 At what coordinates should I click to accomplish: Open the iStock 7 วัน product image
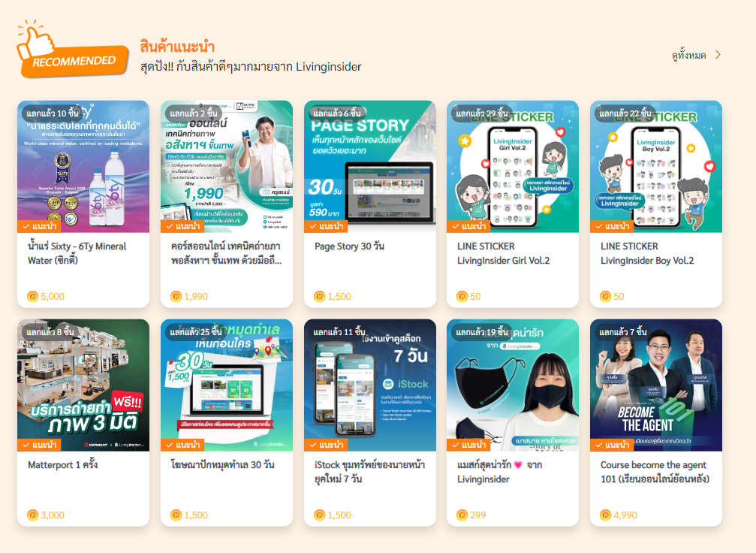(370, 385)
